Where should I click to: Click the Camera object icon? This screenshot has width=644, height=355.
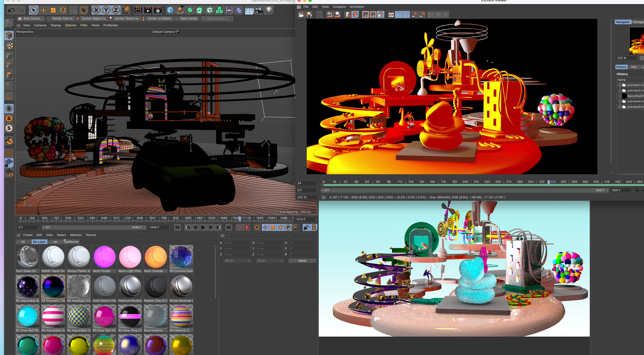click(259, 10)
